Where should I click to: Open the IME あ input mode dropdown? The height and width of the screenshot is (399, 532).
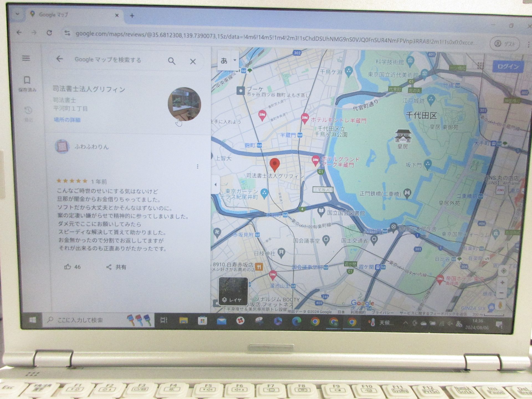pyautogui.click(x=235, y=60)
